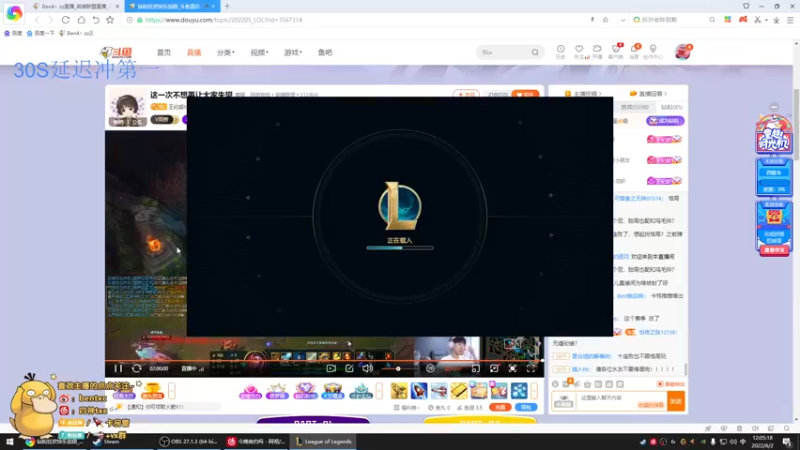Viewport: 800px width, 450px height.
Task: Switch to the first browser tab Ben4
Action: pyautogui.click(x=75, y=6)
